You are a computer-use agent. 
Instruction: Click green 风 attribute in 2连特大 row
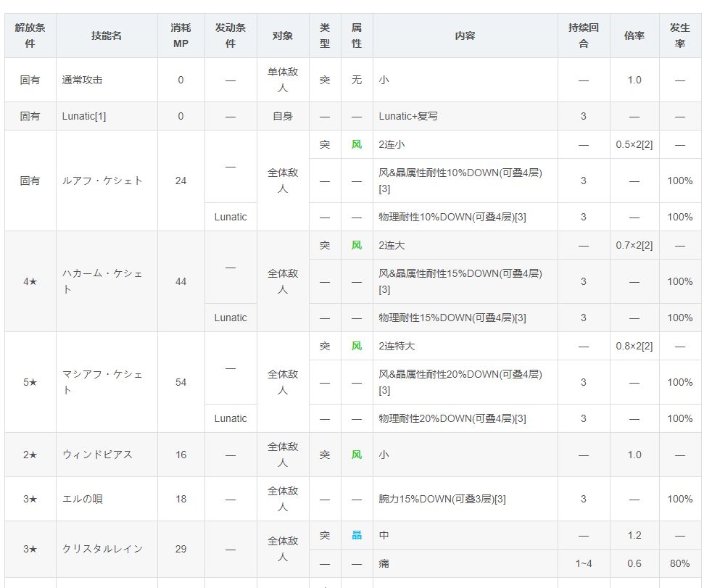coord(357,346)
